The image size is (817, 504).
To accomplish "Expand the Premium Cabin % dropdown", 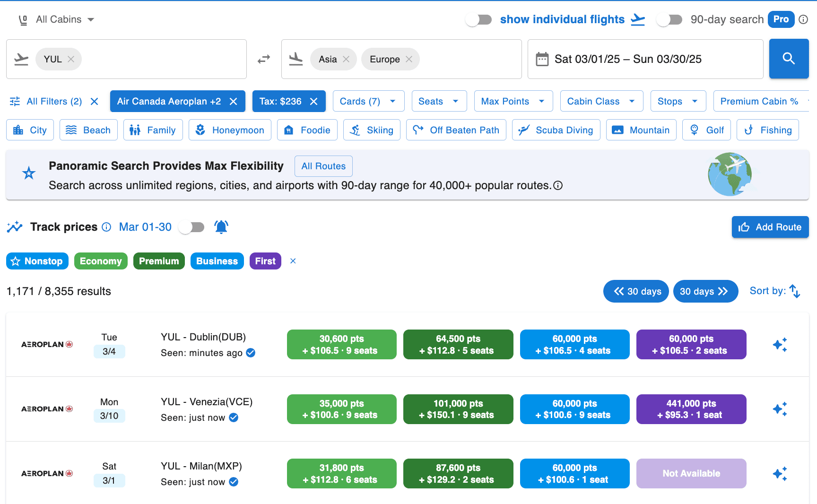I will tap(762, 101).
